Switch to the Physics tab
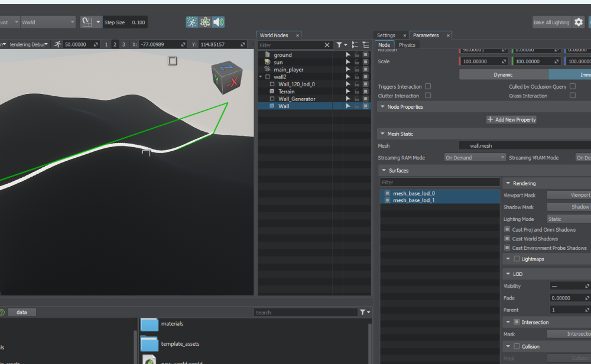 [x=407, y=45]
